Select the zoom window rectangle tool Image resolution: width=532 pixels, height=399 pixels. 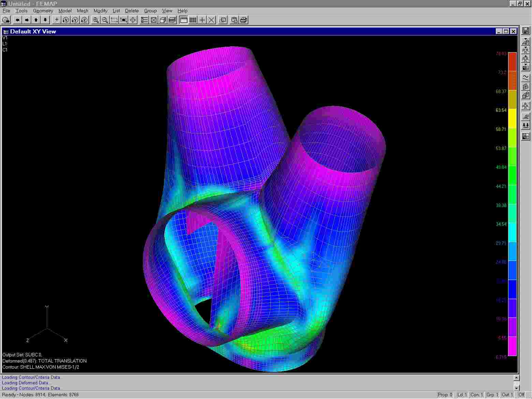pyautogui.click(x=114, y=20)
